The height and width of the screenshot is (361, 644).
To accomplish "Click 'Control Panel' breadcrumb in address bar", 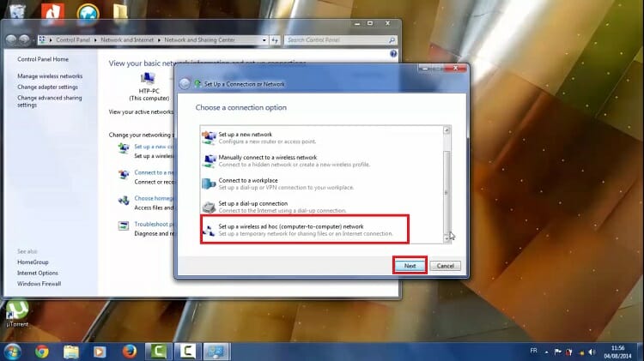I will [73, 39].
